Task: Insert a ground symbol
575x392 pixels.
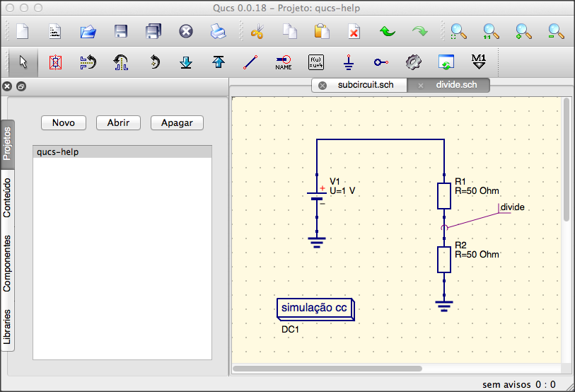Action: pyautogui.click(x=349, y=62)
